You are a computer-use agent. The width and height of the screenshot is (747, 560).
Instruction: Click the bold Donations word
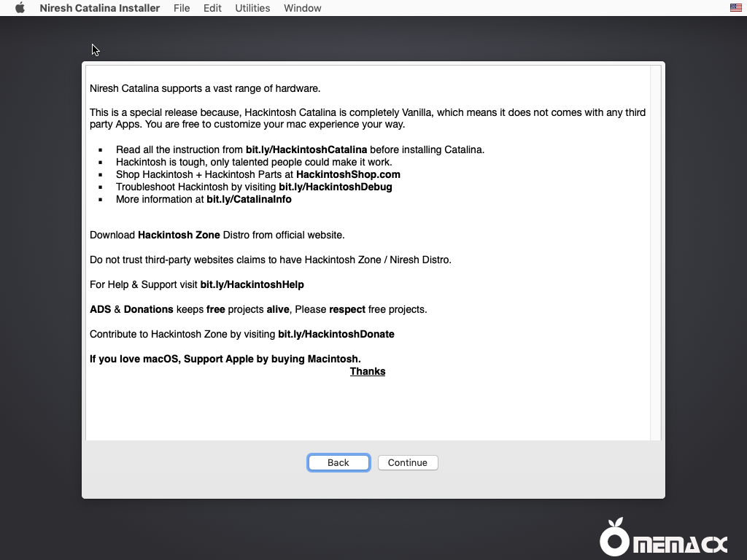[x=149, y=309]
